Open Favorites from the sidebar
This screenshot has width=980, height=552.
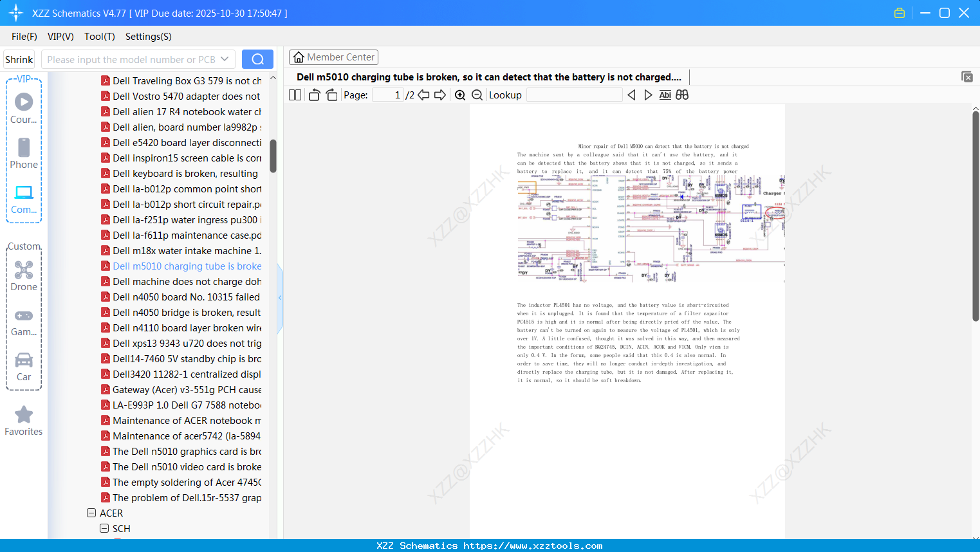[24, 421]
